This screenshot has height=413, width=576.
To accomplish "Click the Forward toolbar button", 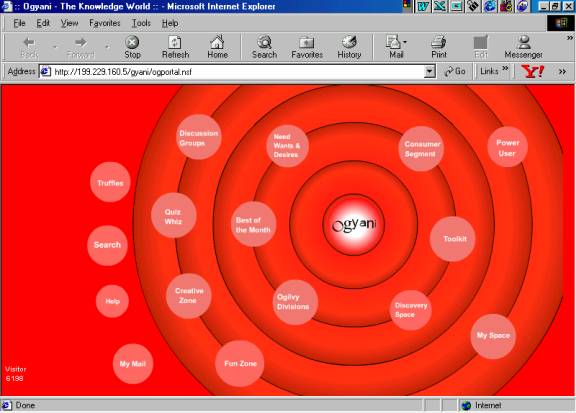I will tap(81, 48).
